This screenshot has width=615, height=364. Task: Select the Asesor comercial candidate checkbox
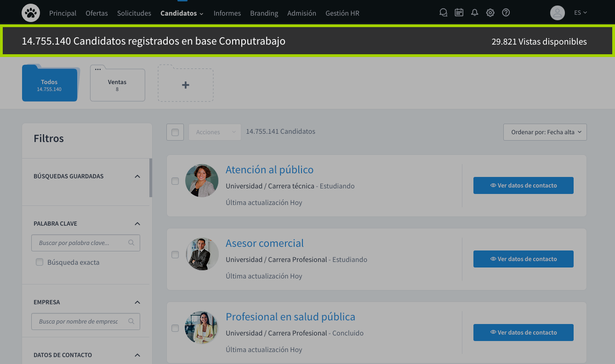tap(175, 255)
